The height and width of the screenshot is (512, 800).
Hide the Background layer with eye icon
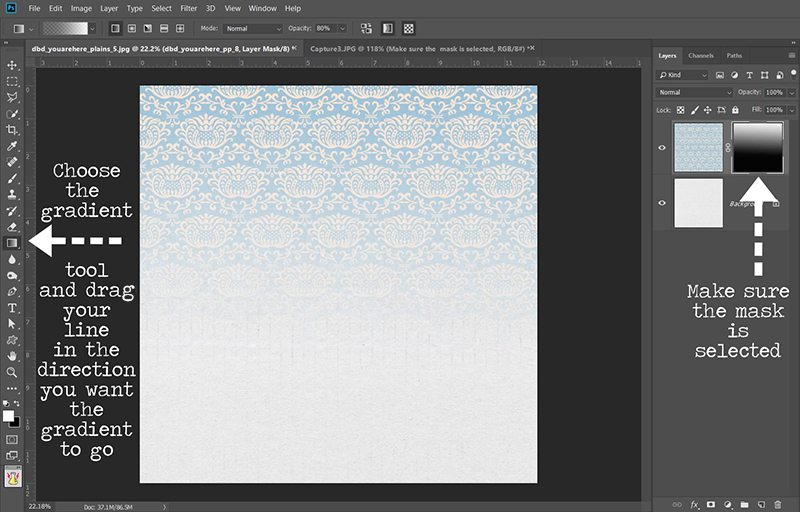662,202
